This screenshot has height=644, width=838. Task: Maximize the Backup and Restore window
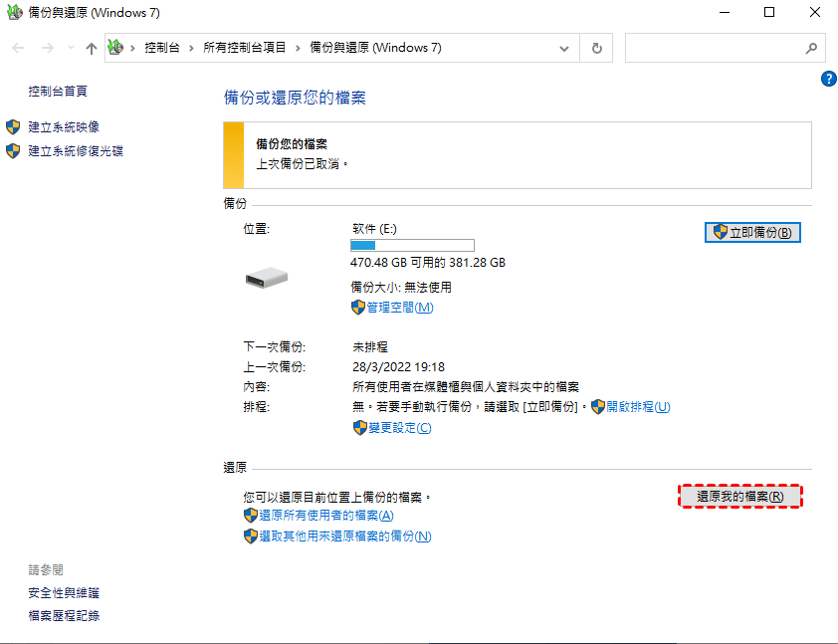pos(769,12)
